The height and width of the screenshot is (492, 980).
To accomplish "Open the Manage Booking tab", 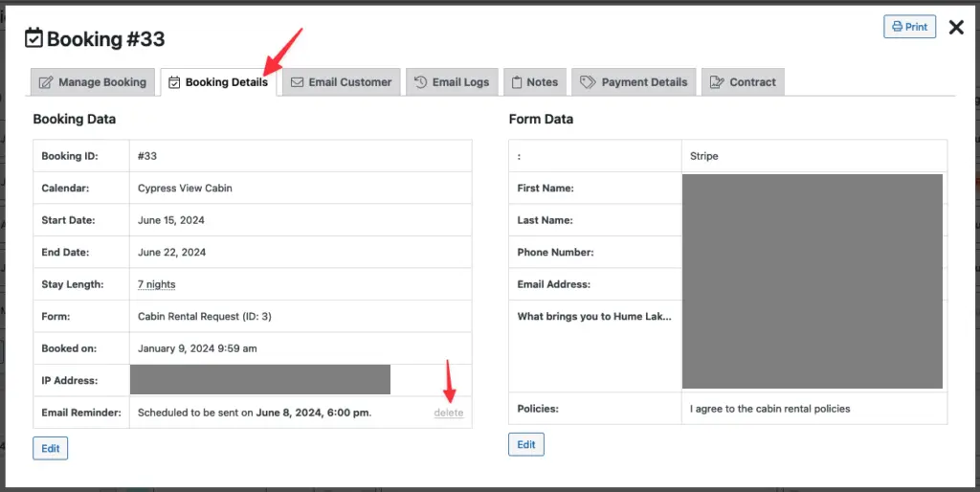I will pos(93,82).
